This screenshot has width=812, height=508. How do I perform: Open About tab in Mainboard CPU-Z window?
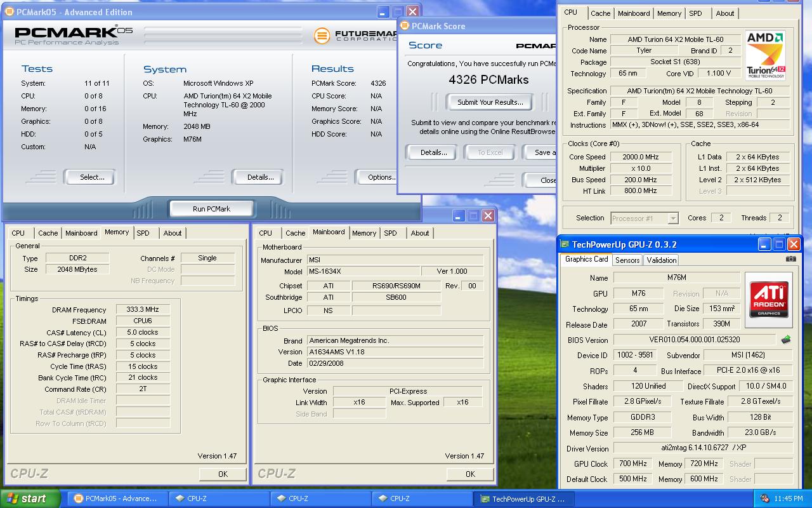pyautogui.click(x=420, y=233)
